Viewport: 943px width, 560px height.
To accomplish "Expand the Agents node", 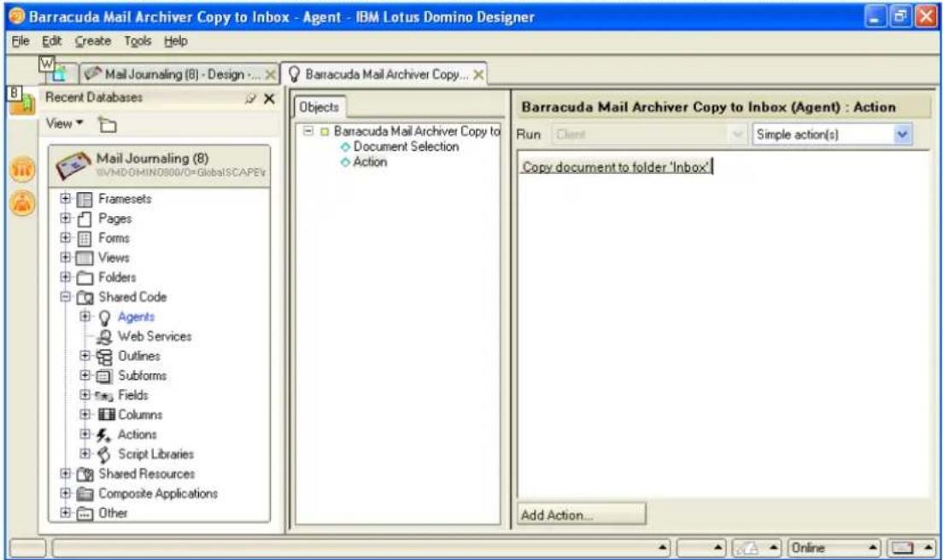I will tap(85, 316).
